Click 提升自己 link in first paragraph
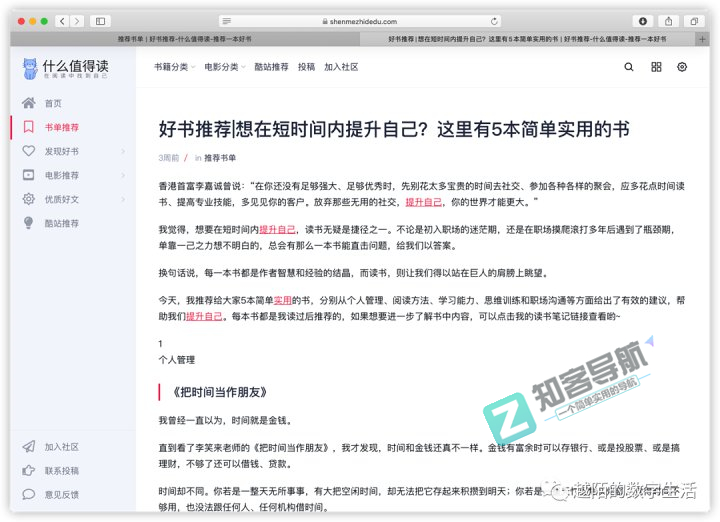Screen dimensions: 720x522 [423, 202]
